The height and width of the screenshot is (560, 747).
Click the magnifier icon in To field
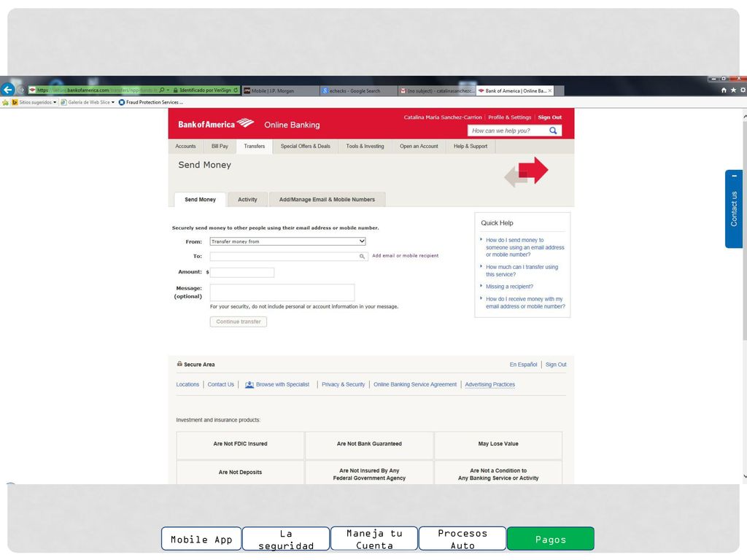point(362,256)
